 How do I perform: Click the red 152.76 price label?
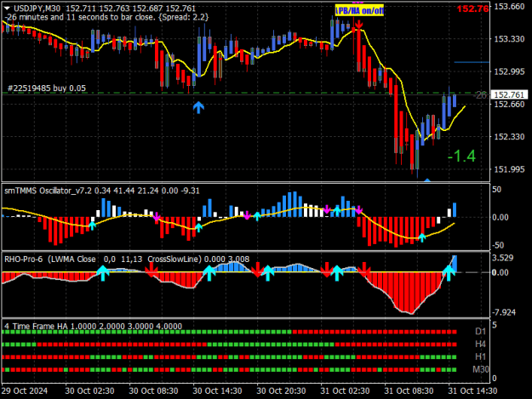(x=472, y=9)
